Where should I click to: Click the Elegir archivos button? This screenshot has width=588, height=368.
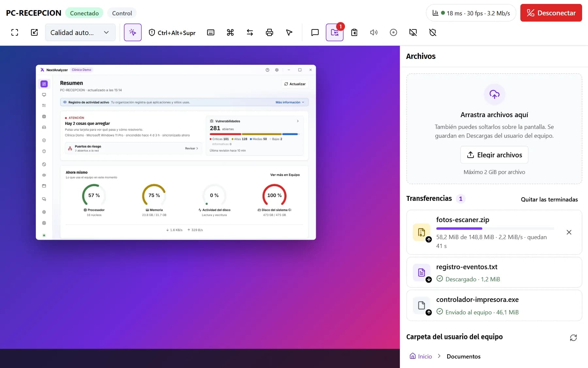(494, 155)
